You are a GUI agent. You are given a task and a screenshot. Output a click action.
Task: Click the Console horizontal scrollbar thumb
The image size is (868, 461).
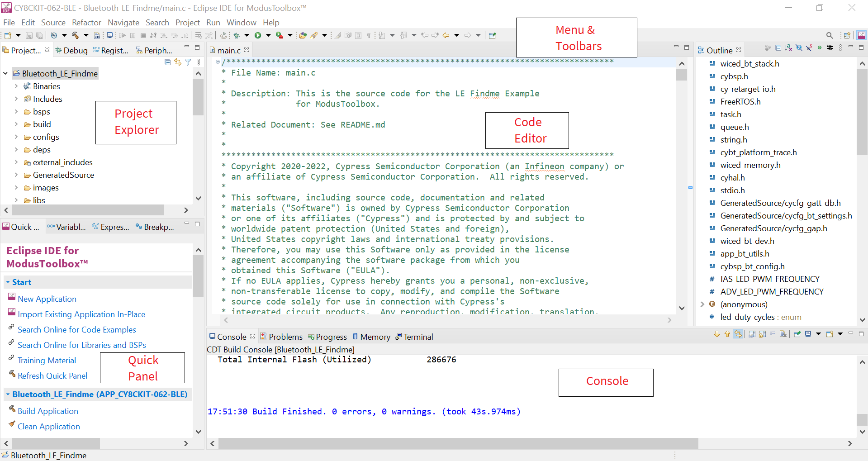(x=458, y=443)
